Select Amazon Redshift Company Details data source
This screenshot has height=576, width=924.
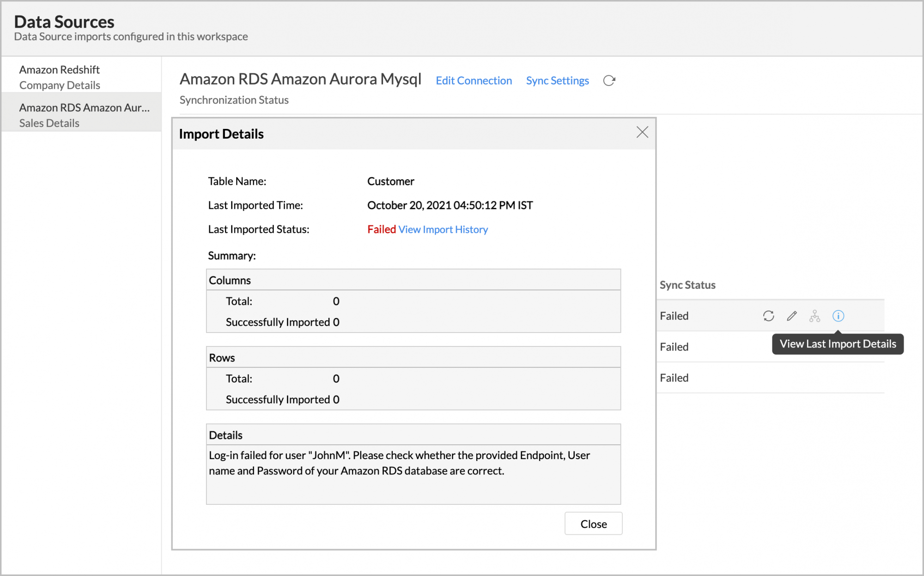[81, 77]
